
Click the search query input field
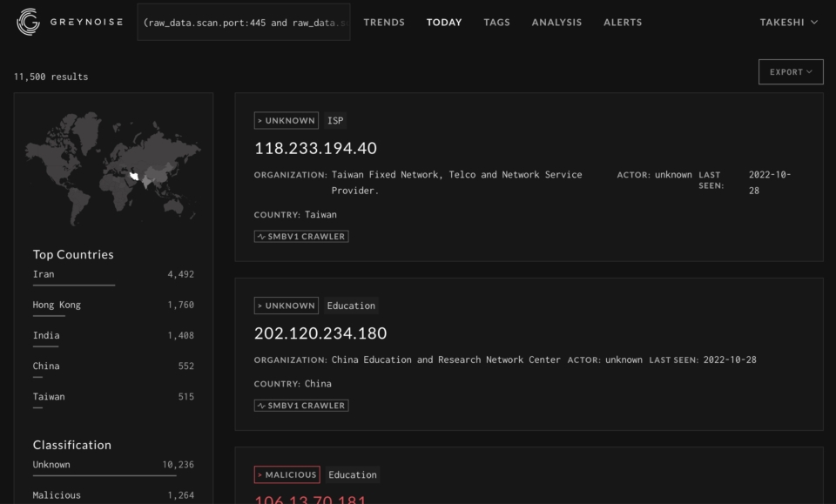(244, 22)
